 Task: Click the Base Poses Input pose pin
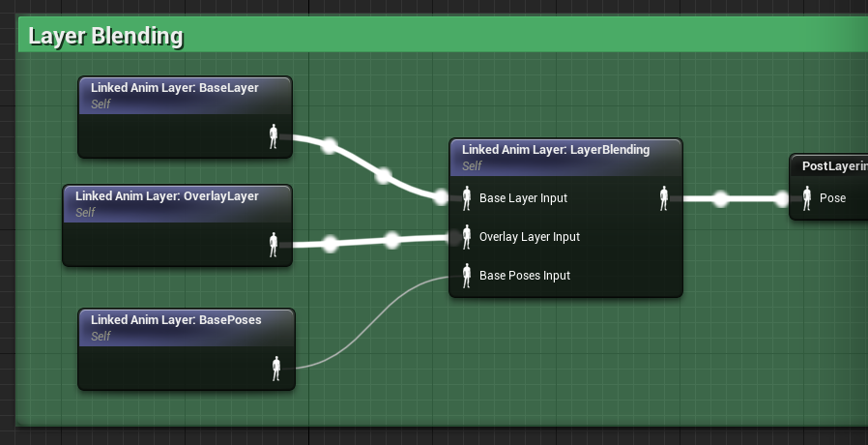[x=467, y=276]
